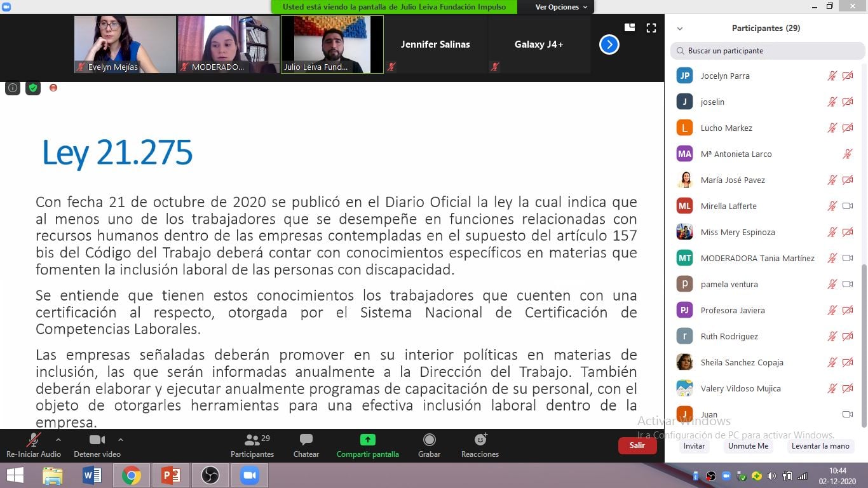Start recording with Grabar icon
This screenshot has height=488, width=868.
[429, 440]
